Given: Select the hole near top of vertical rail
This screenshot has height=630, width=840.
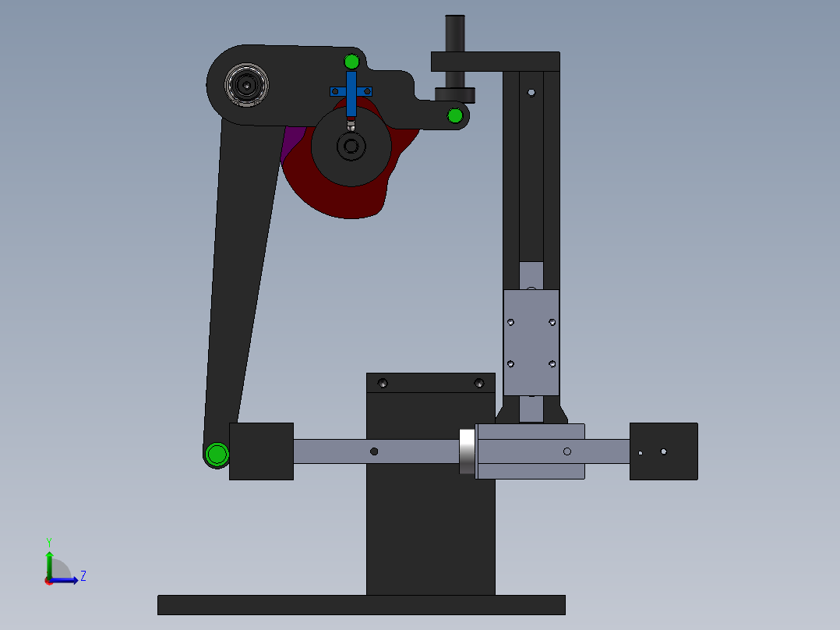Looking at the screenshot, I should (x=531, y=93).
